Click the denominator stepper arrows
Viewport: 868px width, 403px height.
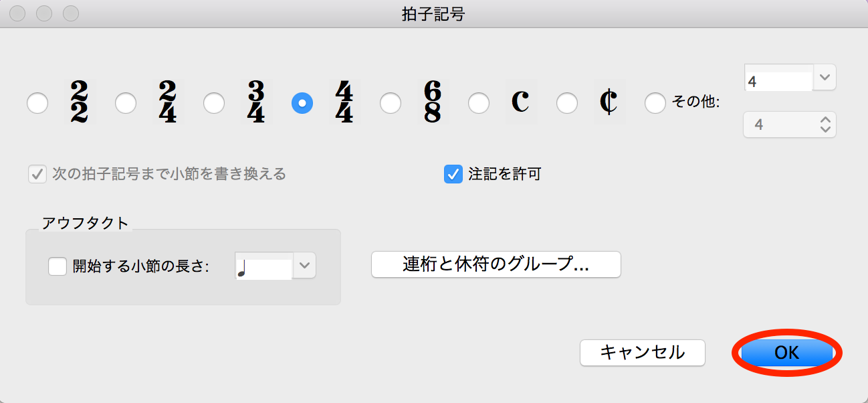pyautogui.click(x=825, y=125)
